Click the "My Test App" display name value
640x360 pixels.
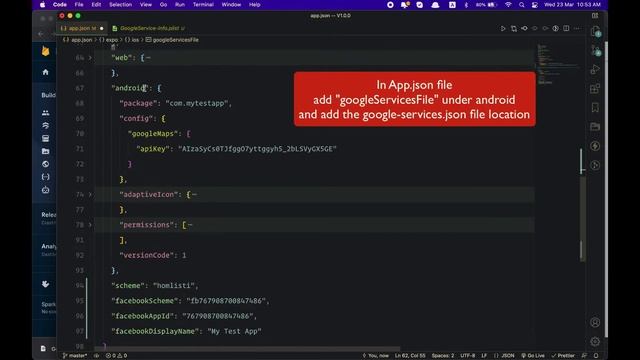pos(234,331)
